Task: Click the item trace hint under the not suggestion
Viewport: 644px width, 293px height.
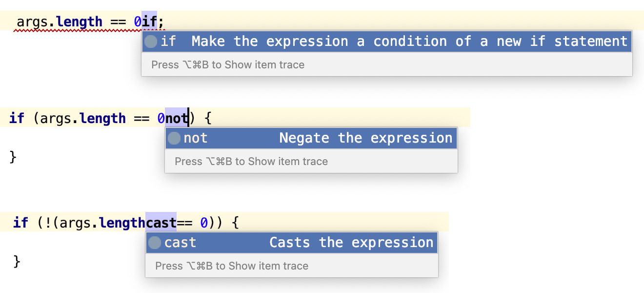Action: pyautogui.click(x=251, y=162)
